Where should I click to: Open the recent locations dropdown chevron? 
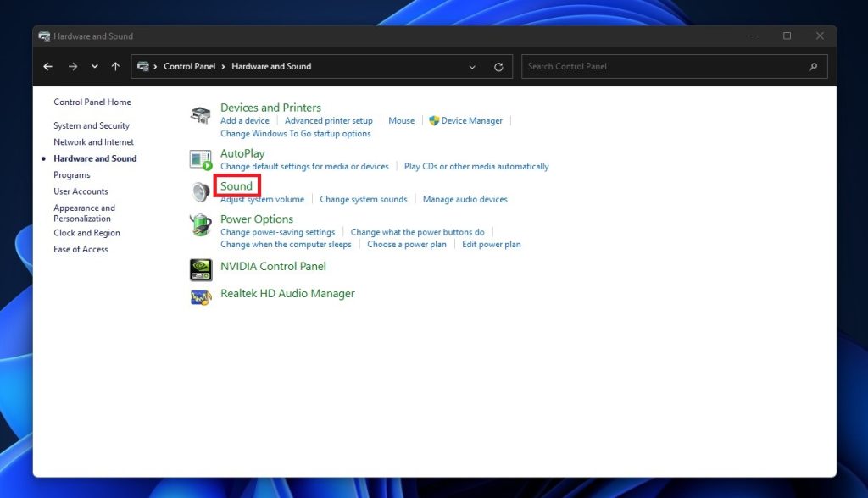(95, 66)
